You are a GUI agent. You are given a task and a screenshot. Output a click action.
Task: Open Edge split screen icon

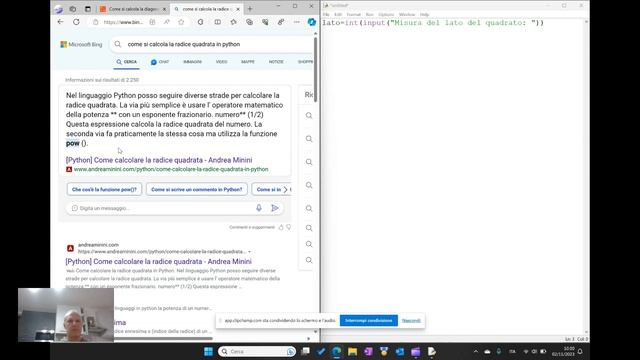click(x=218, y=22)
